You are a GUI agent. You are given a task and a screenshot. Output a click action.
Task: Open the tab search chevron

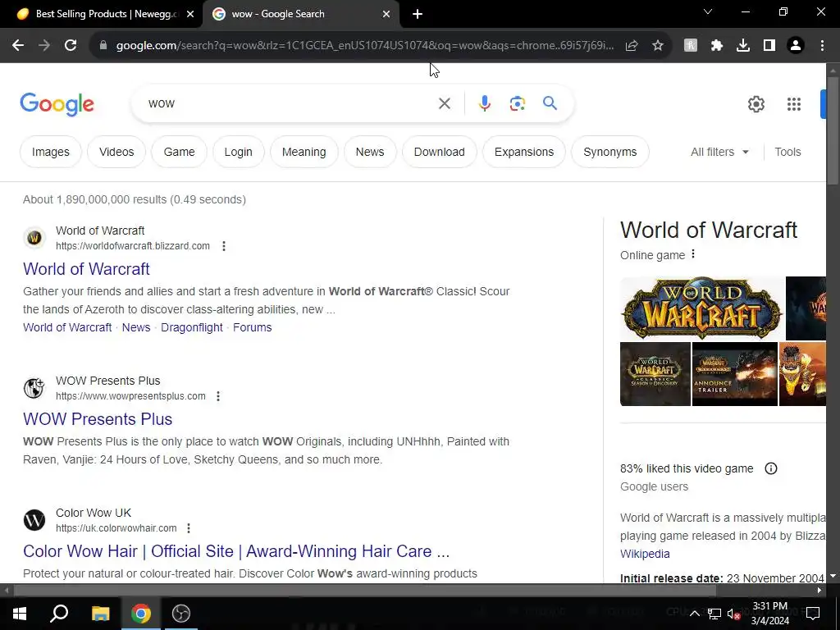(708, 11)
